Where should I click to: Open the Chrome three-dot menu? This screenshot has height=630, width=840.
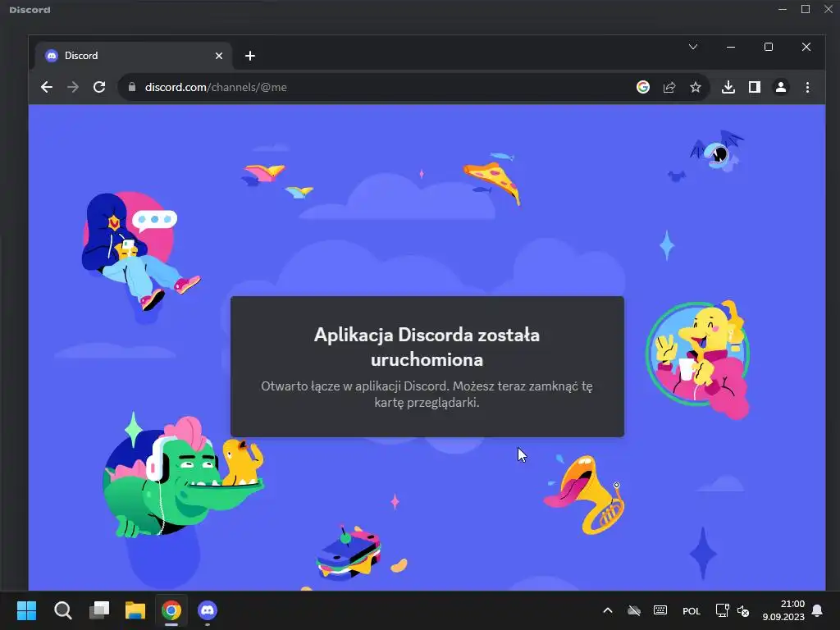[807, 87]
